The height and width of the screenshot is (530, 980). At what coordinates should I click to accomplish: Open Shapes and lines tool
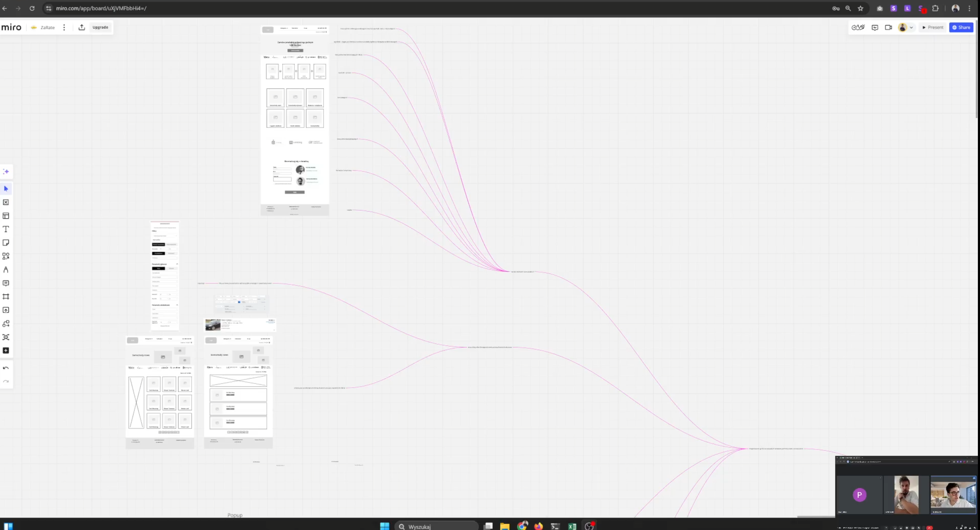tap(6, 256)
